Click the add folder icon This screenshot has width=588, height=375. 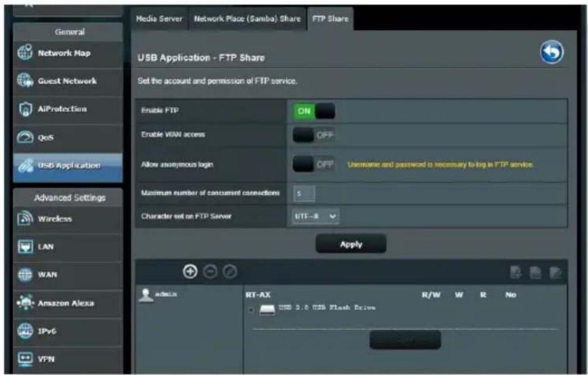[516, 273]
